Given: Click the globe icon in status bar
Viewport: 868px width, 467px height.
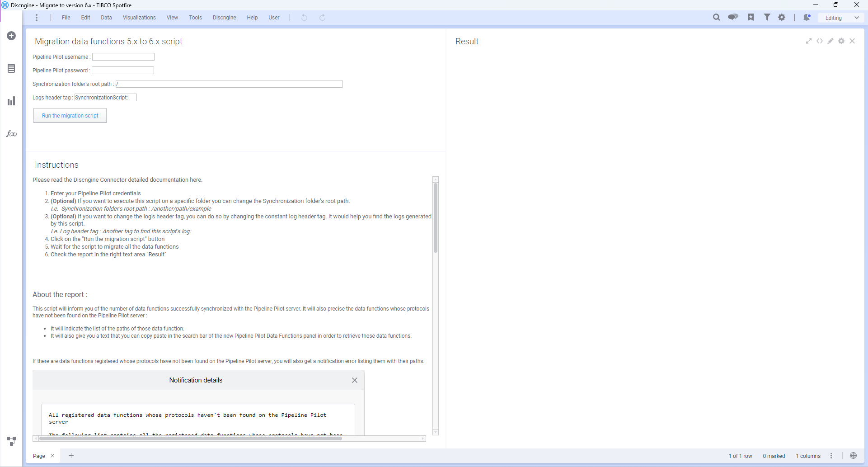Looking at the screenshot, I should point(853,456).
